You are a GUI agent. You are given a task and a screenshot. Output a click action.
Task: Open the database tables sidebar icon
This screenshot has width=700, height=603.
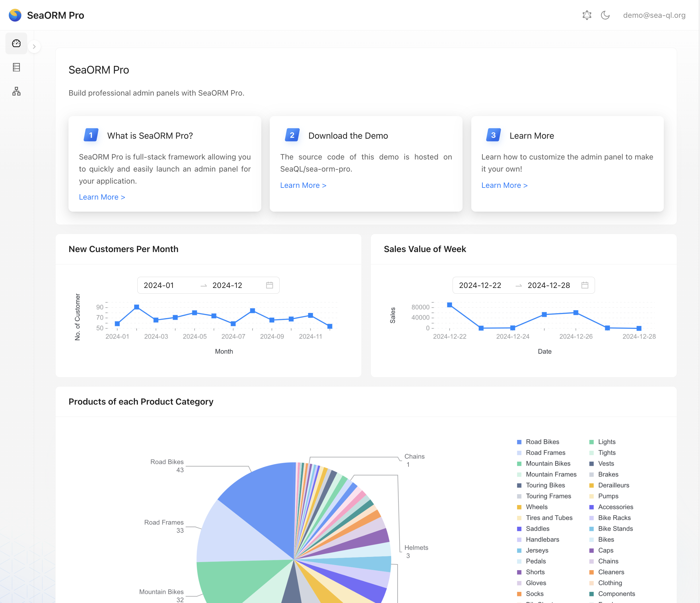point(16,67)
